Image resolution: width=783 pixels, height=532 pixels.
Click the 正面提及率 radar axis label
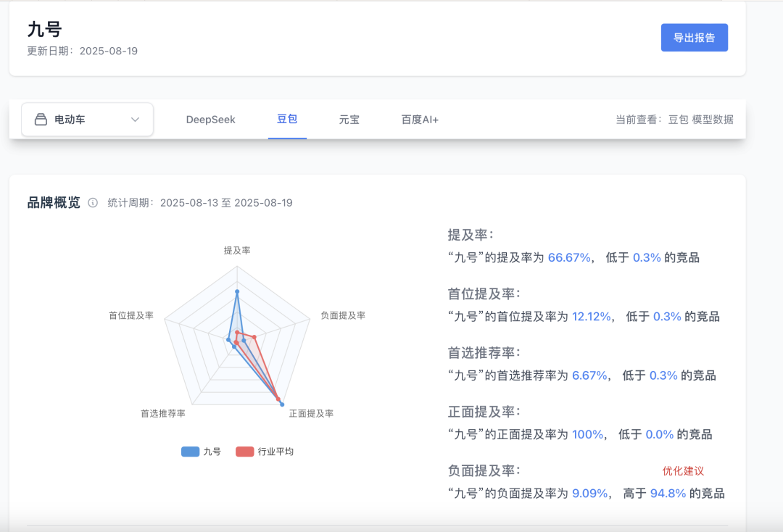click(x=311, y=413)
